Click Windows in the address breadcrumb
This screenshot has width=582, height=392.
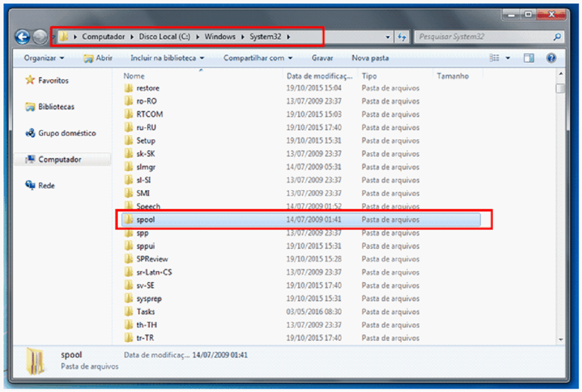(x=220, y=37)
